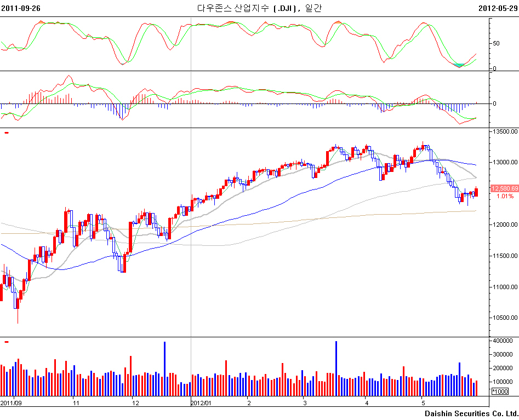Click the *1000 volume unit box
The width and height of the screenshot is (519, 420).
point(499,392)
